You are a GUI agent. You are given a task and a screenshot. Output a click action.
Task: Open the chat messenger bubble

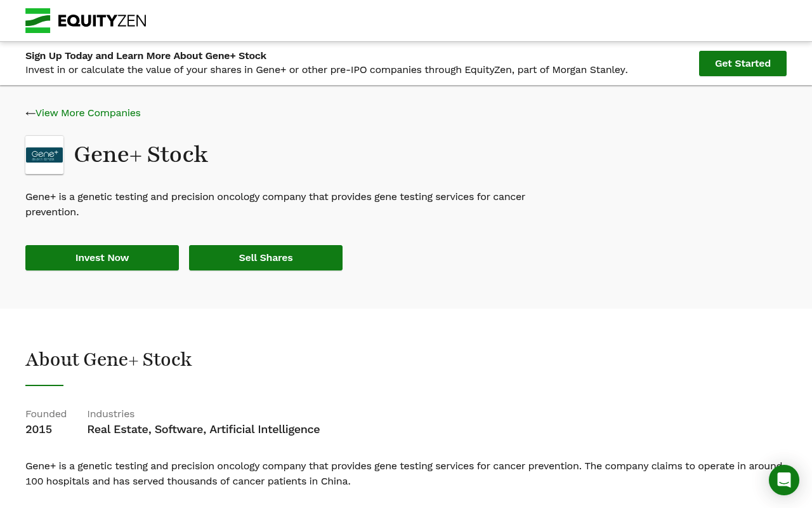pos(784,480)
